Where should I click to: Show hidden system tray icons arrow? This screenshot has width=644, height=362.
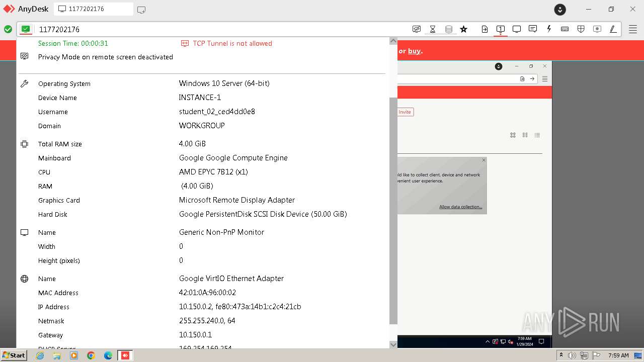coord(561,355)
